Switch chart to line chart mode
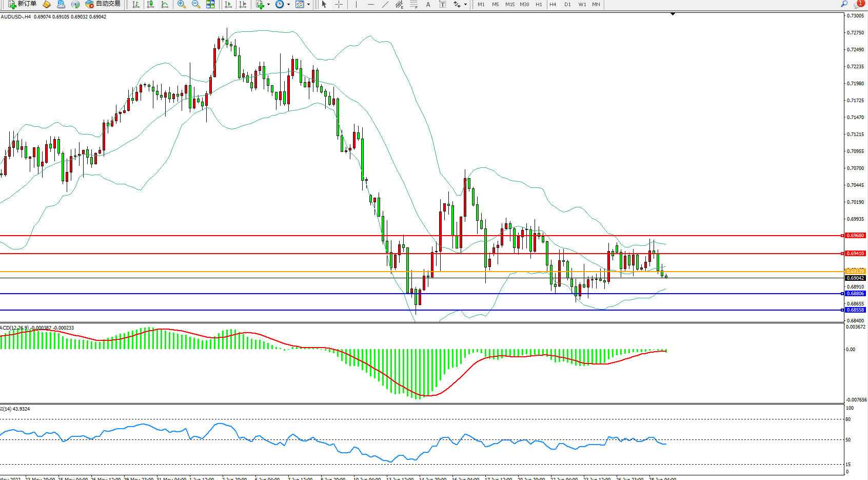The height and width of the screenshot is (480, 868). 165,4
